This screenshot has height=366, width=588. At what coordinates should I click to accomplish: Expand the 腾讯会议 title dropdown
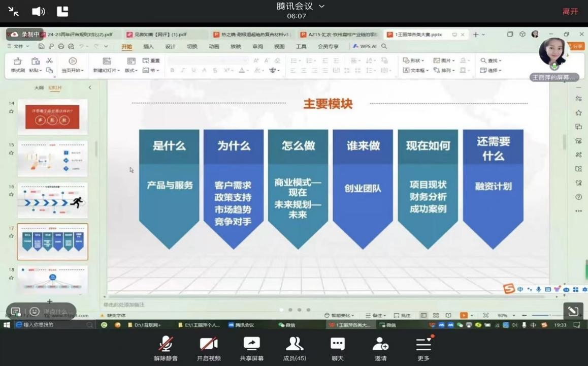pyautogui.click(x=321, y=7)
